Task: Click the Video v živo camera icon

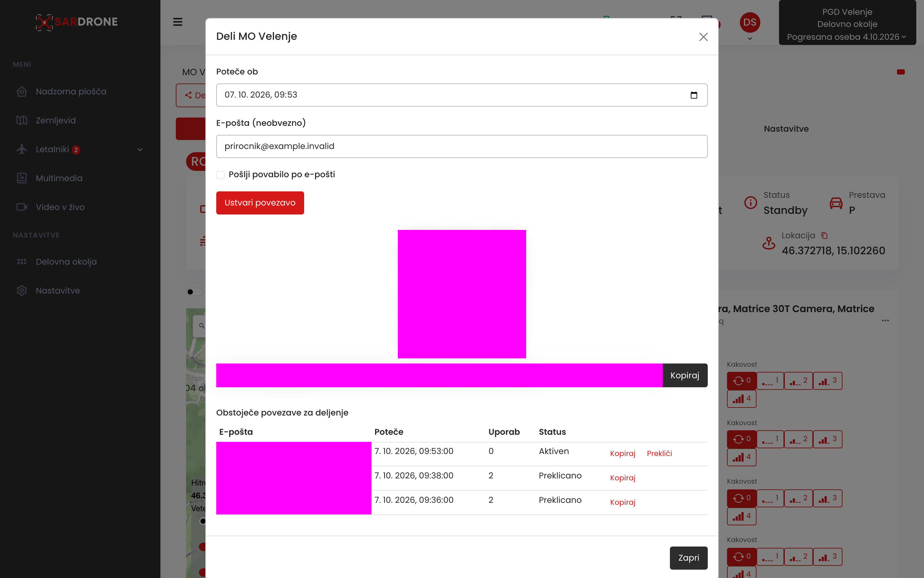Action: [x=22, y=207]
